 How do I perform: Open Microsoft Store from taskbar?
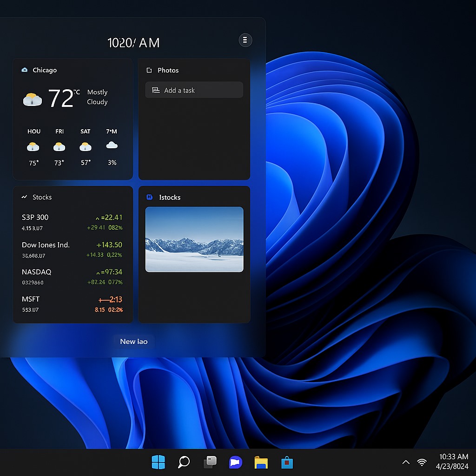pyautogui.click(x=287, y=462)
